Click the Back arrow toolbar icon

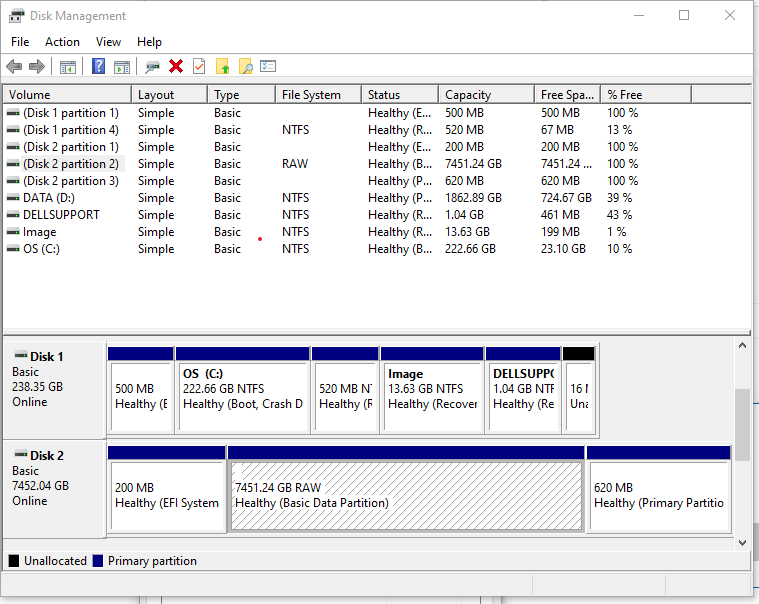[x=14, y=66]
